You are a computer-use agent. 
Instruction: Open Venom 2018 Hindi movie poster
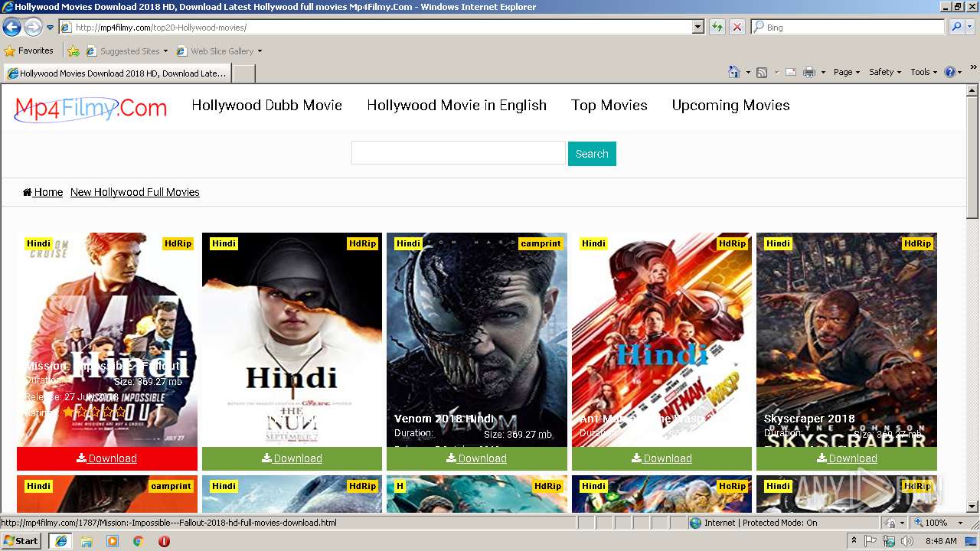coord(477,340)
